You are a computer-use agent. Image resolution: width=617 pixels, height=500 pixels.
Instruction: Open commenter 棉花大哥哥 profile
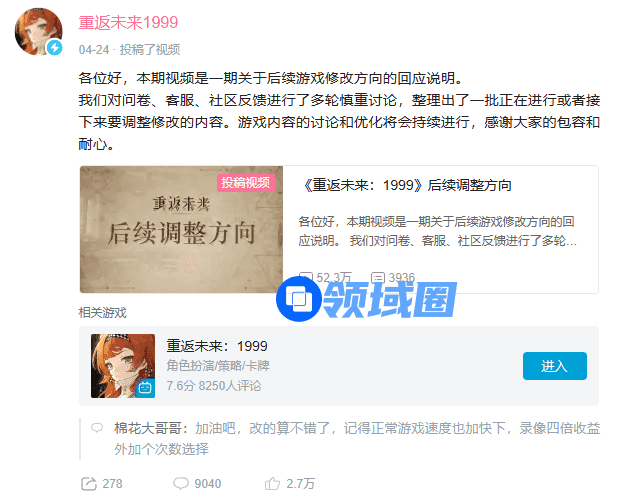151,428
